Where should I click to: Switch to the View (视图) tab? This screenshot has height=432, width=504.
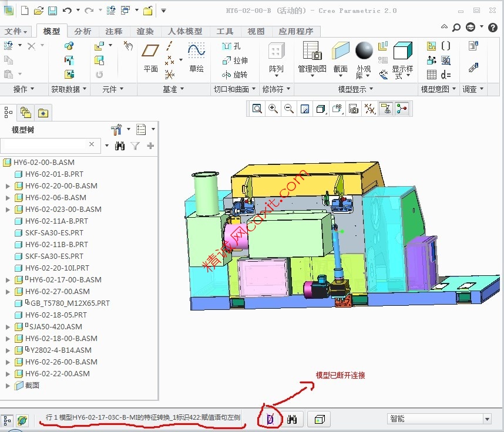[x=256, y=31]
